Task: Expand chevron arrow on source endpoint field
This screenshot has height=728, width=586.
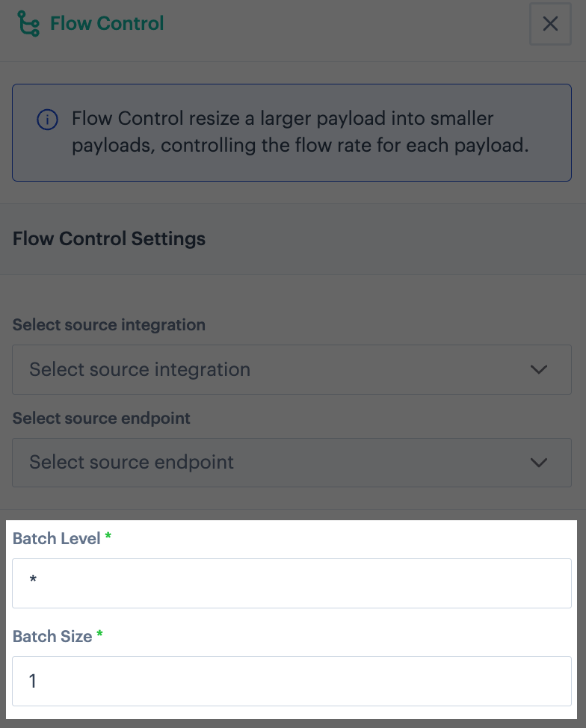Action: click(539, 463)
